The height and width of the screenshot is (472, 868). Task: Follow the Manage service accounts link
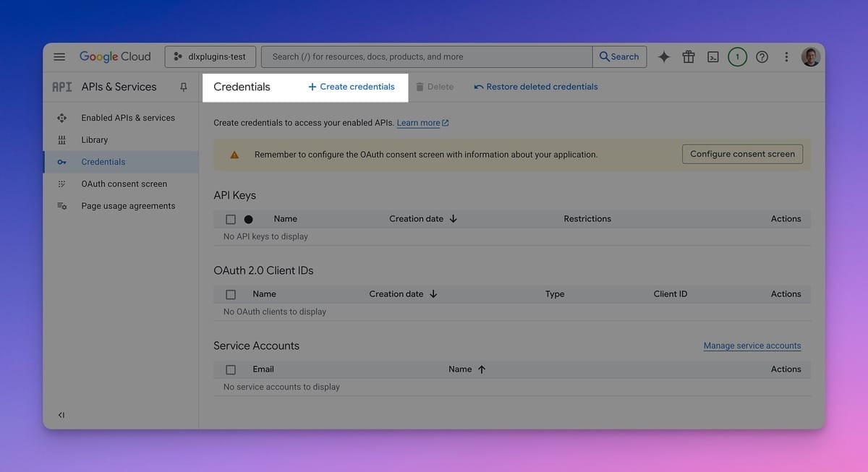click(x=752, y=346)
